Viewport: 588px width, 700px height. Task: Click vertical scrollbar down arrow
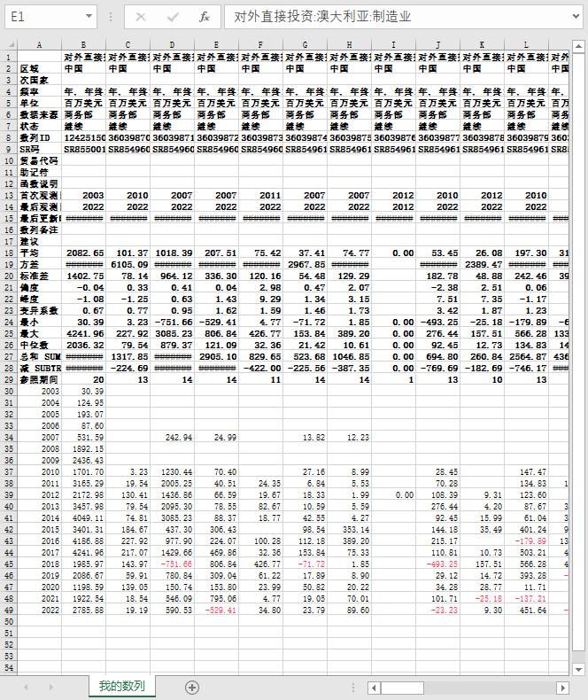578,669
